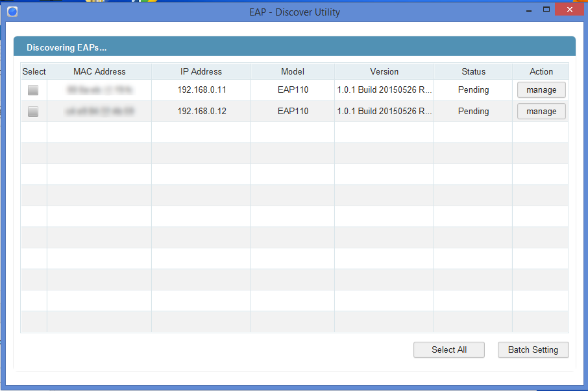Check the box for device 192.168.0.11

click(33, 90)
